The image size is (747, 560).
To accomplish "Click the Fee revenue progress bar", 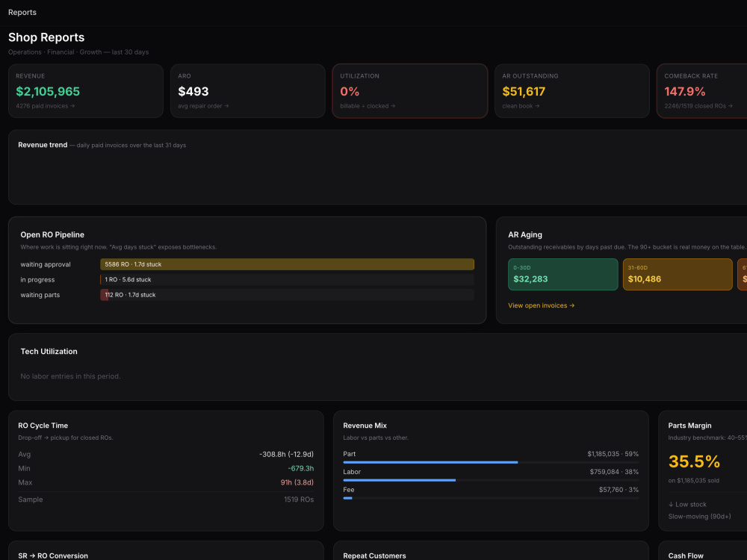I will [491, 498].
